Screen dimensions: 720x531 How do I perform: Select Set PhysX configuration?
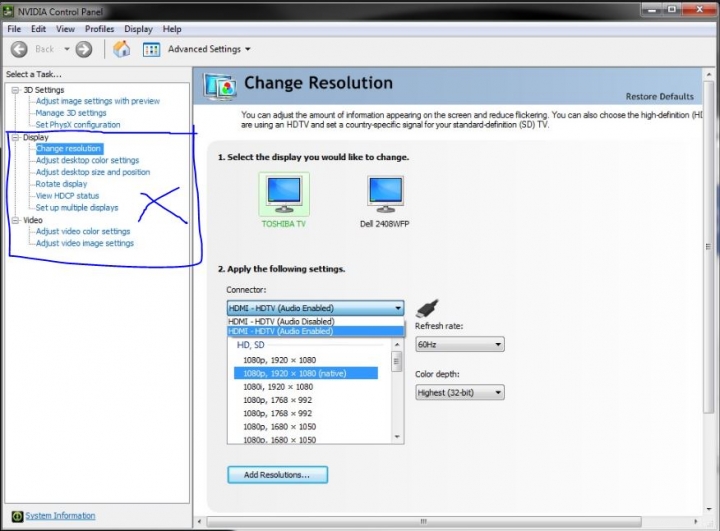78,125
